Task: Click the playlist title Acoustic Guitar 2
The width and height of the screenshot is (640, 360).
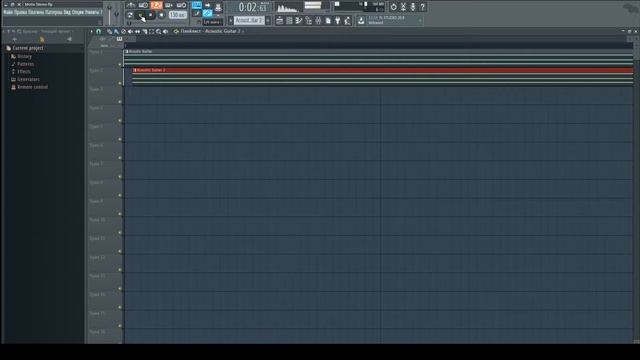Action: coord(222,31)
